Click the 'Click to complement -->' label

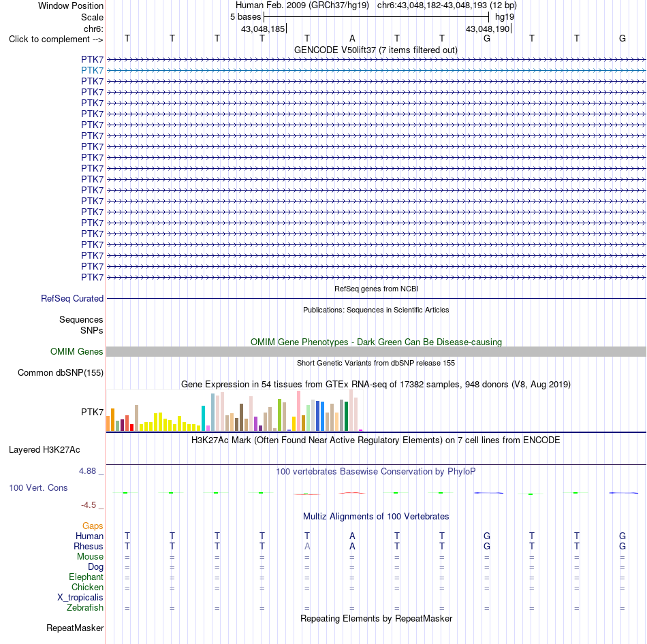[x=56, y=39]
